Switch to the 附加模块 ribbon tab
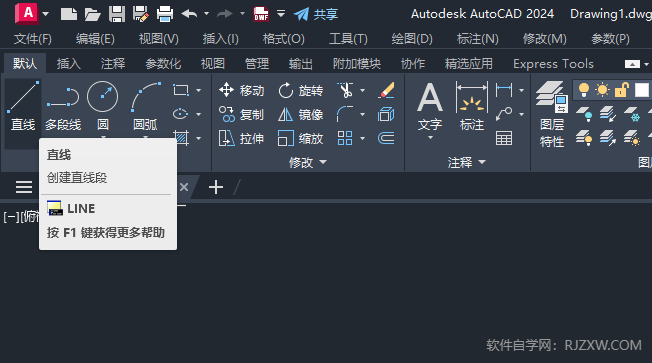652x363 pixels. tap(357, 64)
